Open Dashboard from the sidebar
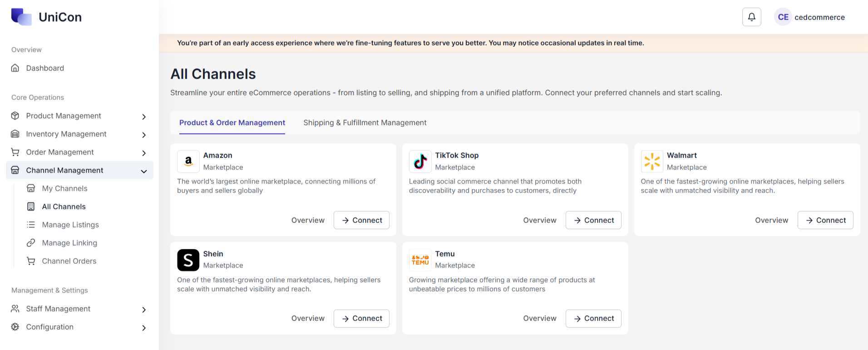868x350 pixels. point(45,68)
